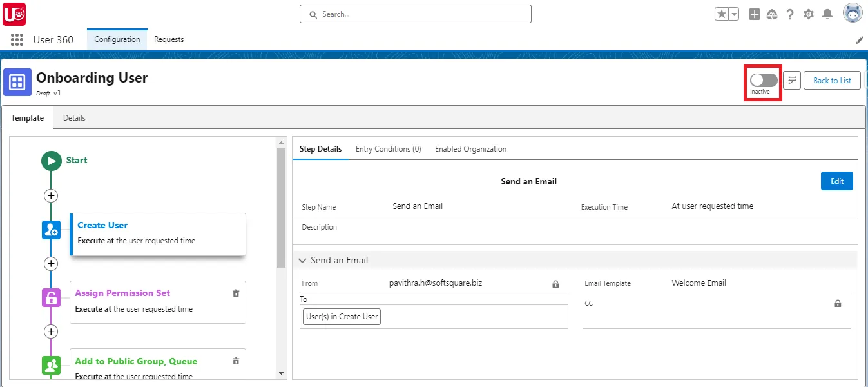Click the Assign Permission Set lock icon
The image size is (868, 387).
click(x=52, y=297)
